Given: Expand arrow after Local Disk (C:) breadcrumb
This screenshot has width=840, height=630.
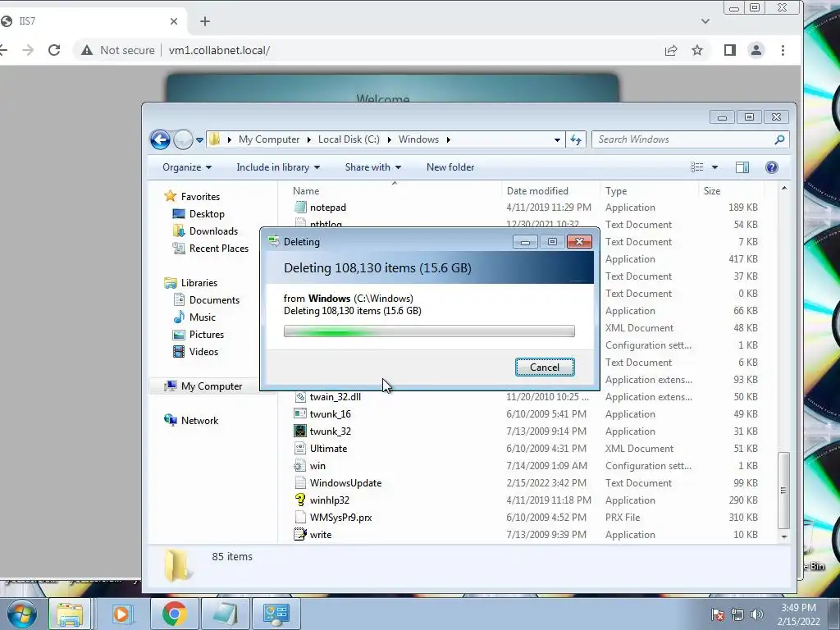Looking at the screenshot, I should 389,139.
